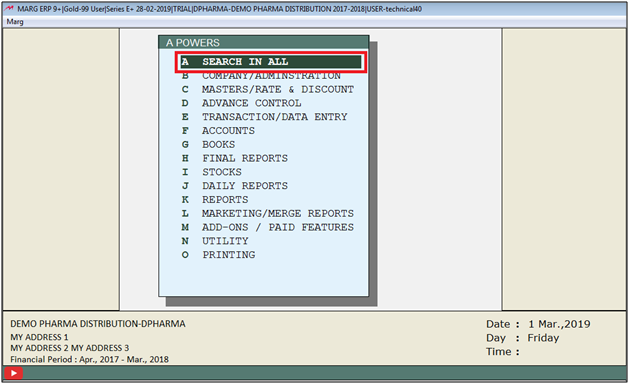
Task: Click the red YouTube play icon
Action: (x=13, y=373)
